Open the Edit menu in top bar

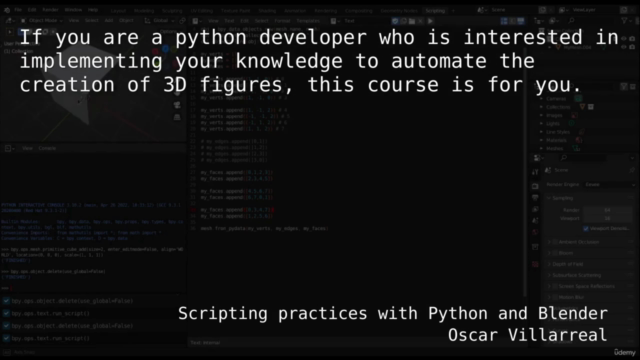32,10
